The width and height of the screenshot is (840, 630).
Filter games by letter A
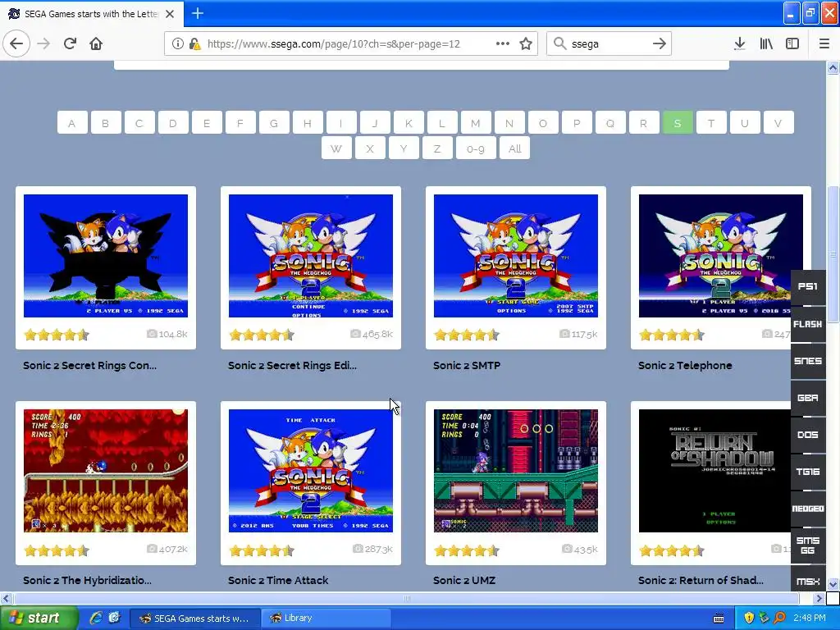click(72, 123)
